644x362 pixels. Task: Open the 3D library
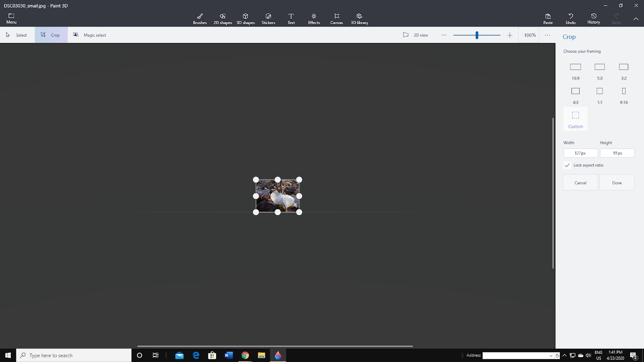[x=359, y=18]
